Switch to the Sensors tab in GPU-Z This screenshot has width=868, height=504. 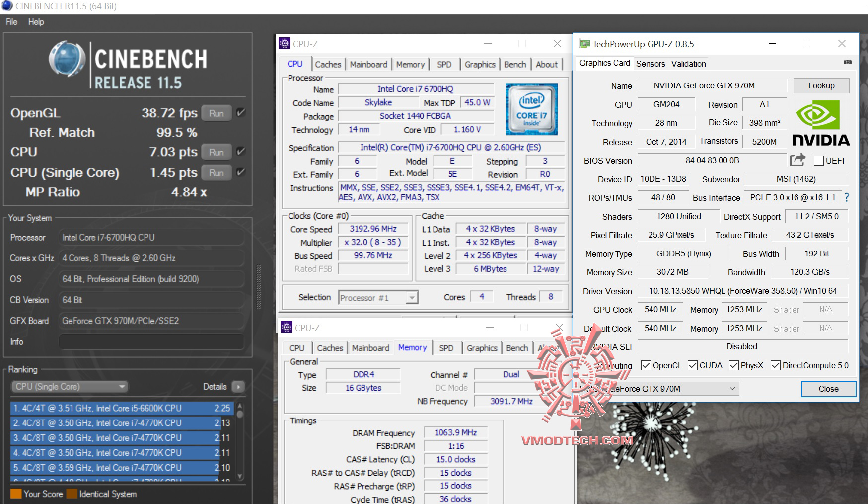651,64
